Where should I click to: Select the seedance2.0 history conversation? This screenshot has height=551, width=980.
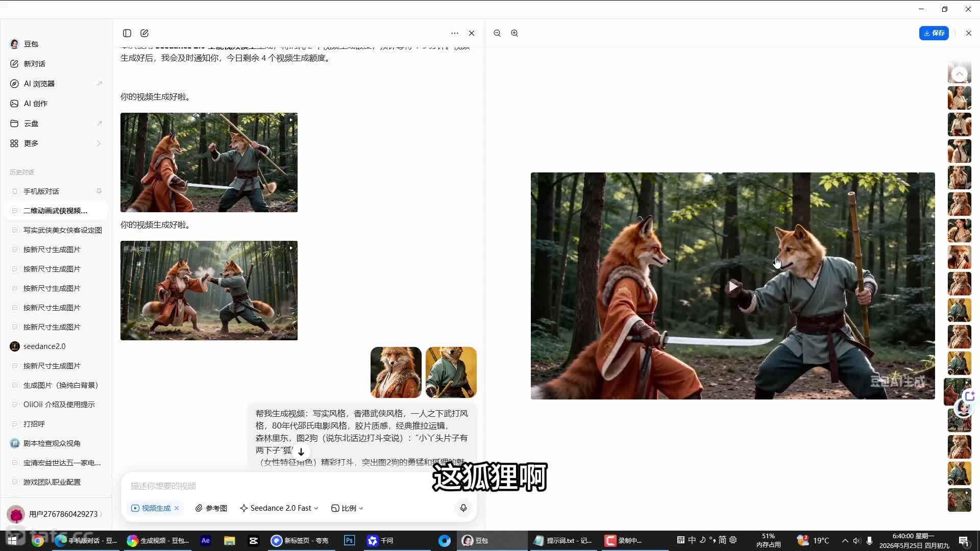coord(56,346)
